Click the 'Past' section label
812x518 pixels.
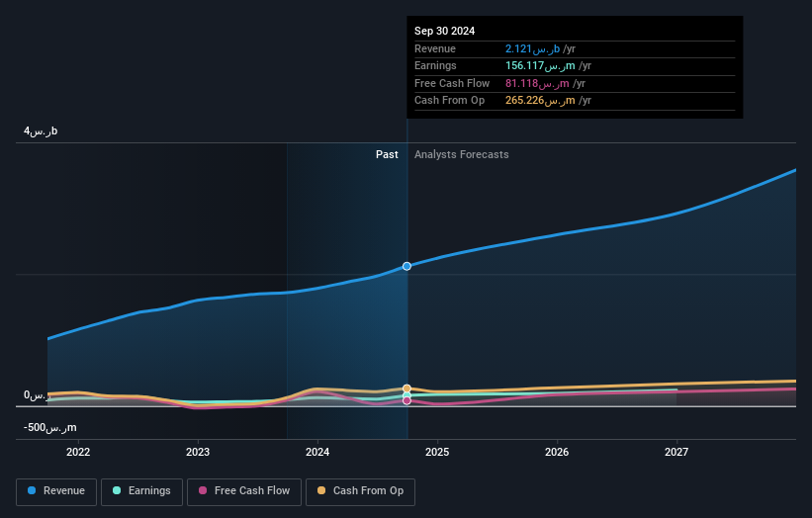(387, 154)
